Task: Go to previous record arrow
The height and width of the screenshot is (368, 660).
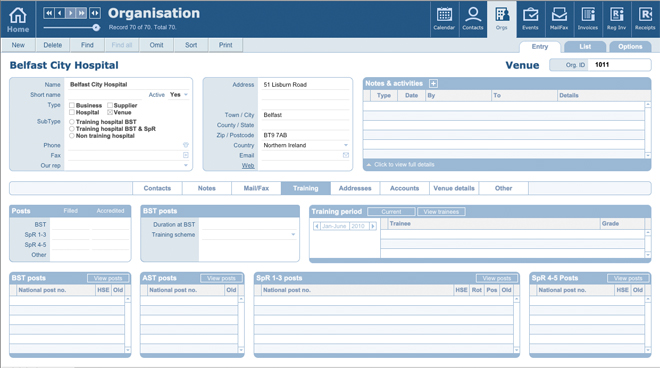Action: pos(60,13)
